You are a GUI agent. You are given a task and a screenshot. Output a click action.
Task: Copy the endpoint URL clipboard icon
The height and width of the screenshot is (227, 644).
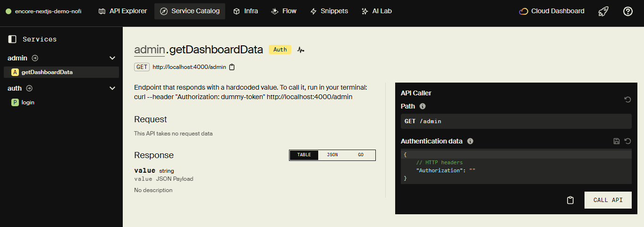pos(232,67)
